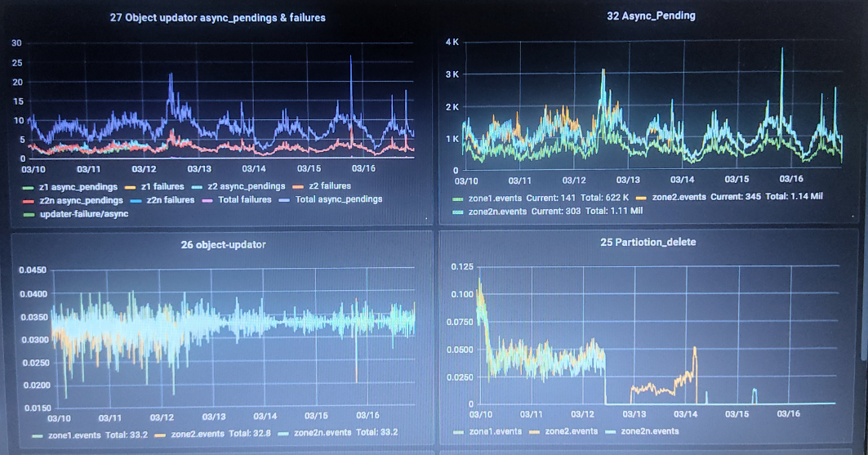The width and height of the screenshot is (868, 455).
Task: Click the yellow zone2.events swatch in Partiotion_delete legend
Action: (x=535, y=432)
